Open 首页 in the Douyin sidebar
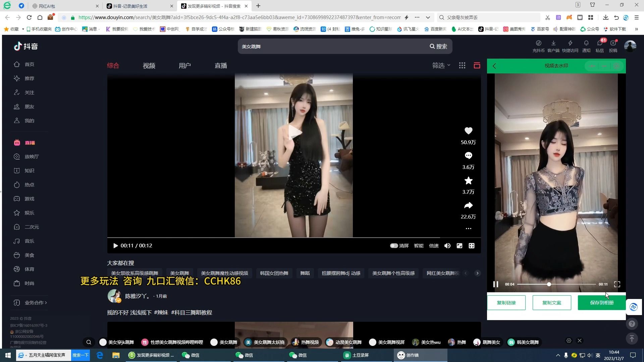This screenshot has height=362, width=644. tap(24, 64)
